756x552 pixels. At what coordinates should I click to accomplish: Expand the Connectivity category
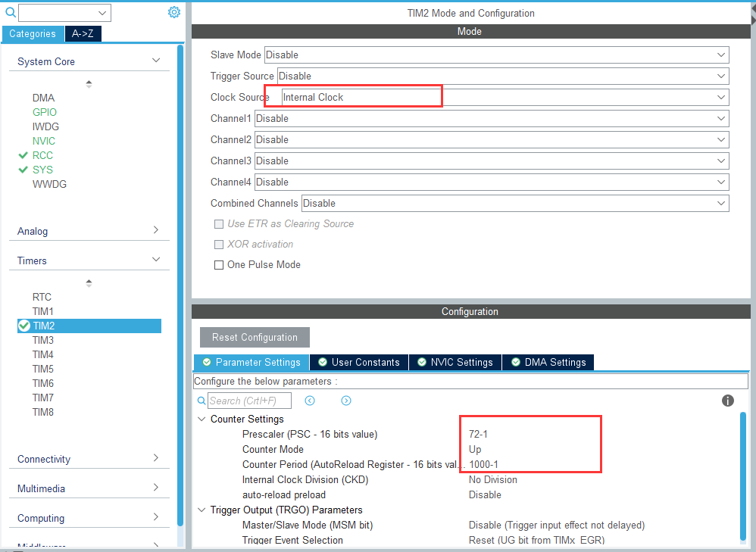pyautogui.click(x=156, y=457)
